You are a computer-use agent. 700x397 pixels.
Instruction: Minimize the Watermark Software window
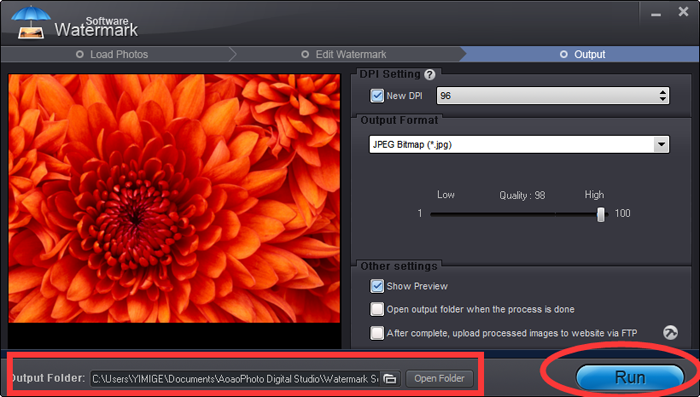655,15
